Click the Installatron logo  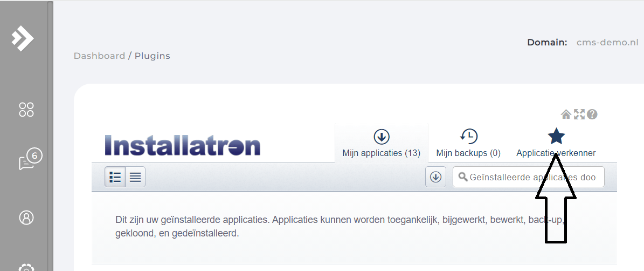click(x=183, y=145)
